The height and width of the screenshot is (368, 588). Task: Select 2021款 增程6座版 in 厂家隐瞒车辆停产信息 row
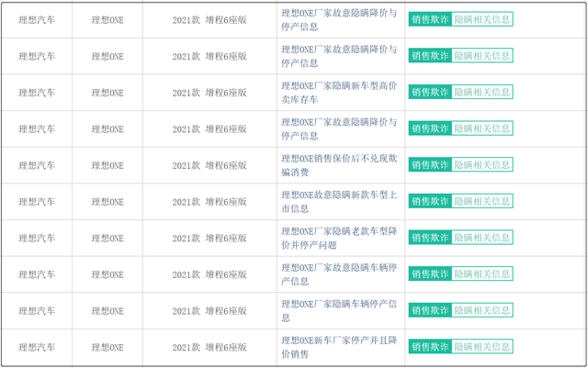(x=209, y=311)
